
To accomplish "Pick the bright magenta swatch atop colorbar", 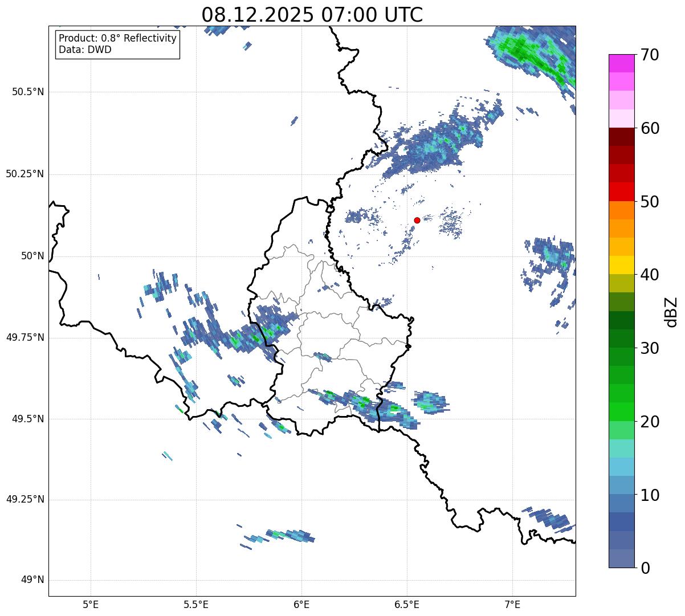I will pos(621,63).
